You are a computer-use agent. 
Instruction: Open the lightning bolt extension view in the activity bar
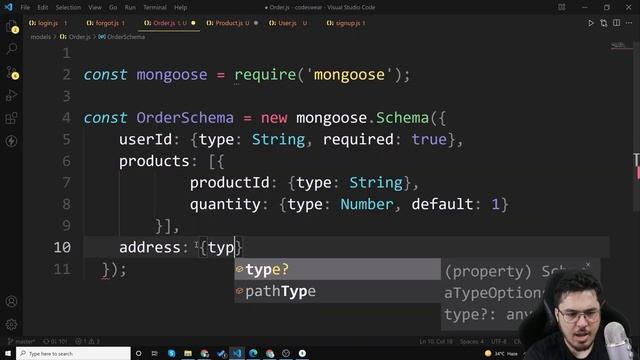click(x=11, y=141)
